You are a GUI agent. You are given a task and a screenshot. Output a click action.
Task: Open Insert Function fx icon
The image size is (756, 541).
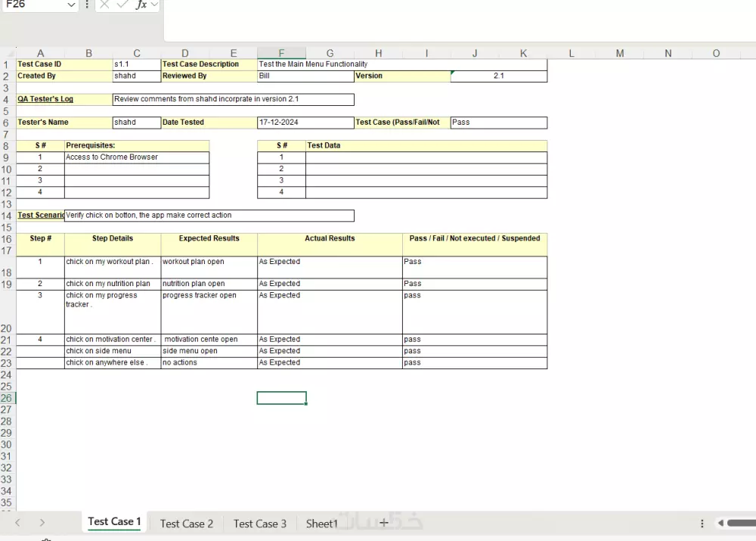[141, 5]
